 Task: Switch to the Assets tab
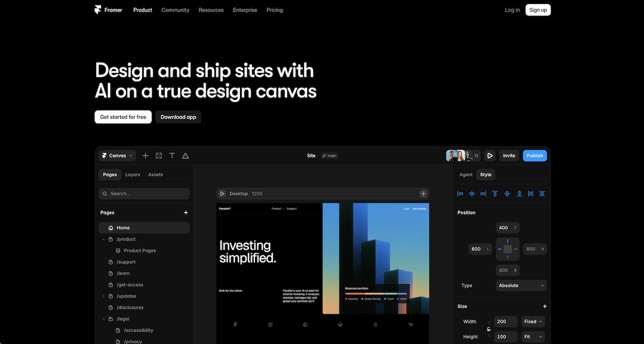tap(155, 175)
